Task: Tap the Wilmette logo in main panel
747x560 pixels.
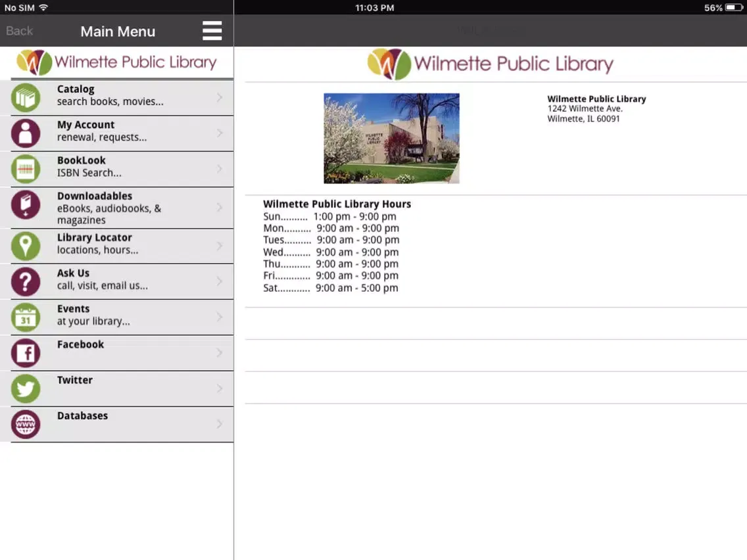Action: [x=491, y=64]
